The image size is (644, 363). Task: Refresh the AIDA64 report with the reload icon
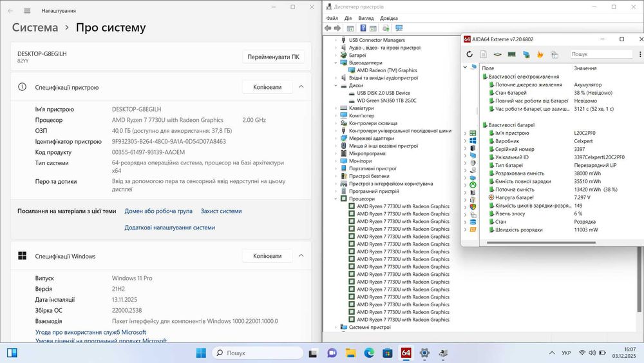coord(469,54)
